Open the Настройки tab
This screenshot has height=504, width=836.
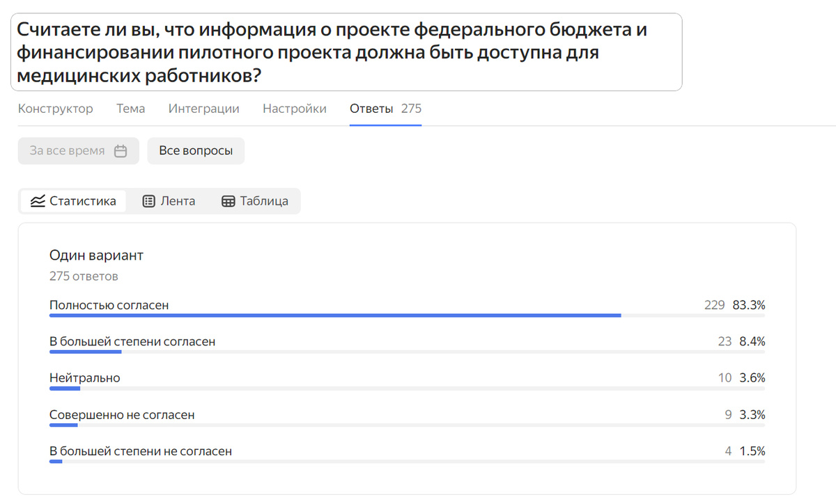(x=294, y=109)
